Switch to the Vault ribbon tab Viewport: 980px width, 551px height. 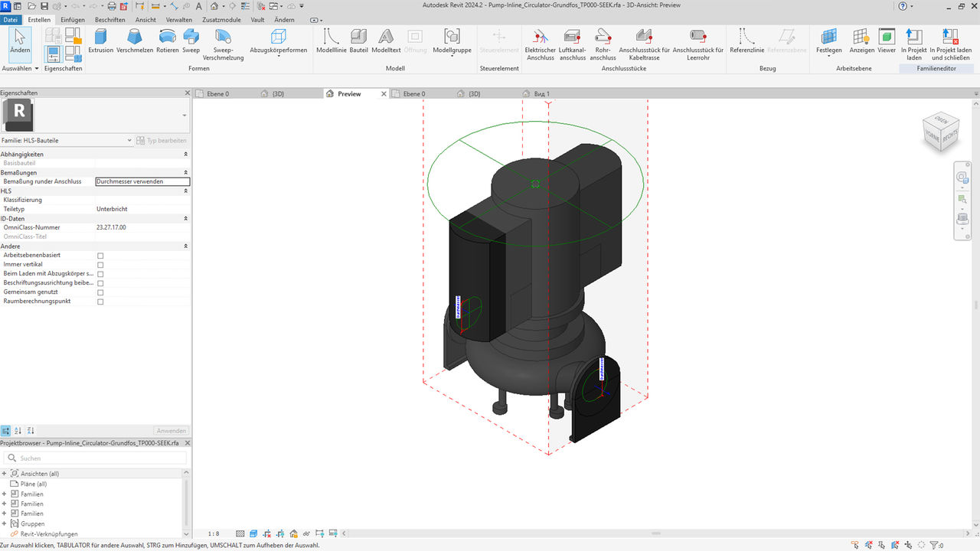pos(257,20)
